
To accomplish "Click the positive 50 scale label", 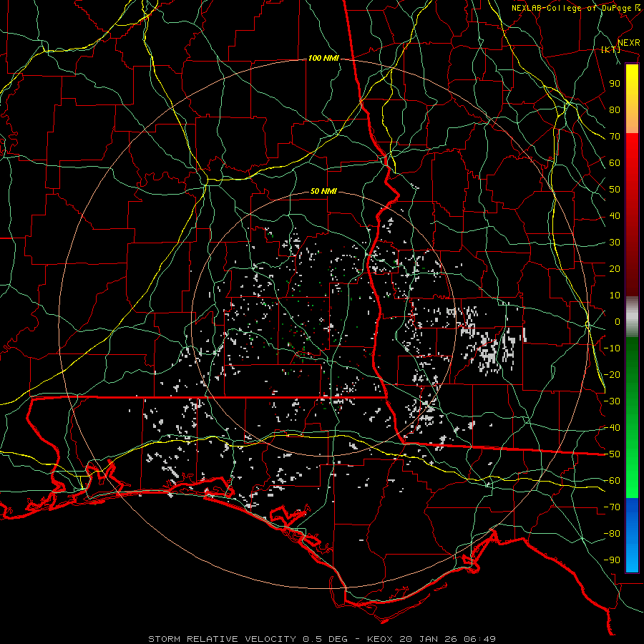I will 615,190.
